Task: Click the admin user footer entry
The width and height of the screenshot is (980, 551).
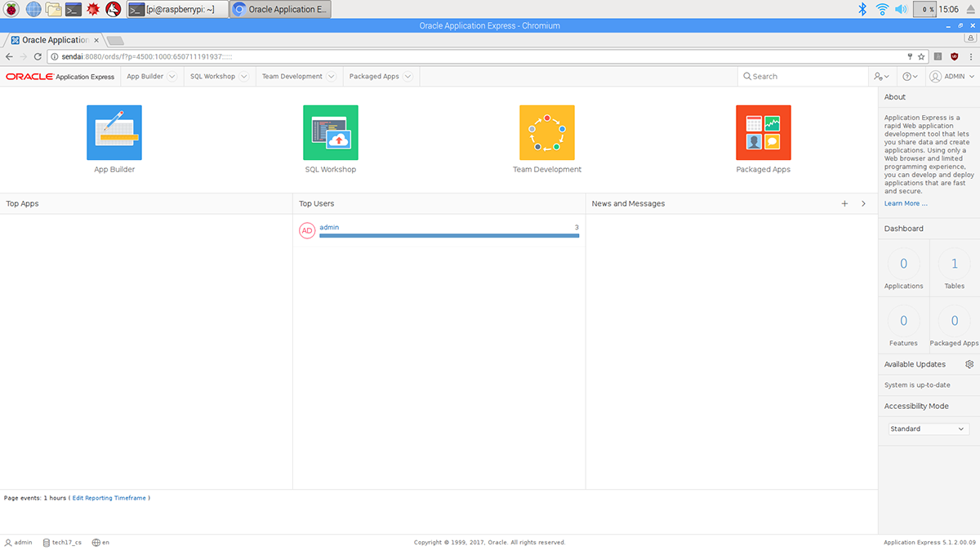Action: coord(18,542)
